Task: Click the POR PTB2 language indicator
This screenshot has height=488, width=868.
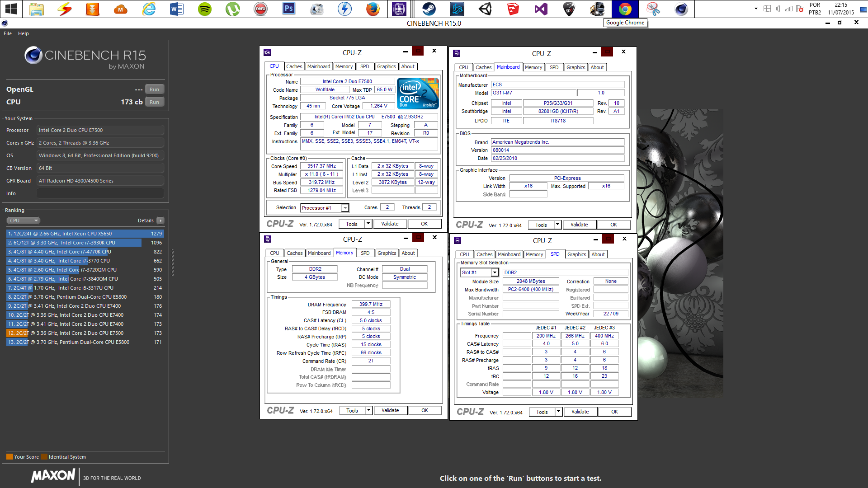Action: (815, 9)
